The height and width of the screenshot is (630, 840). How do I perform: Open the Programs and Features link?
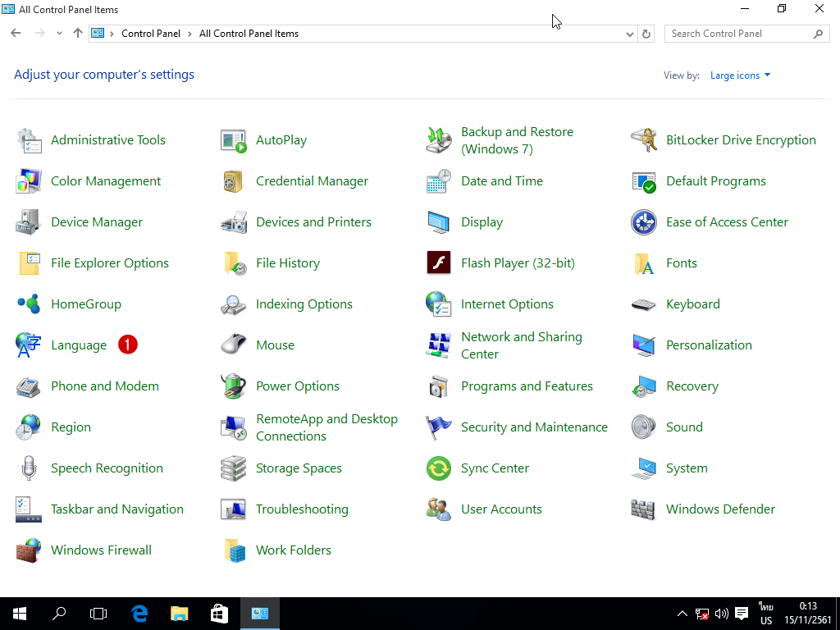click(x=527, y=386)
